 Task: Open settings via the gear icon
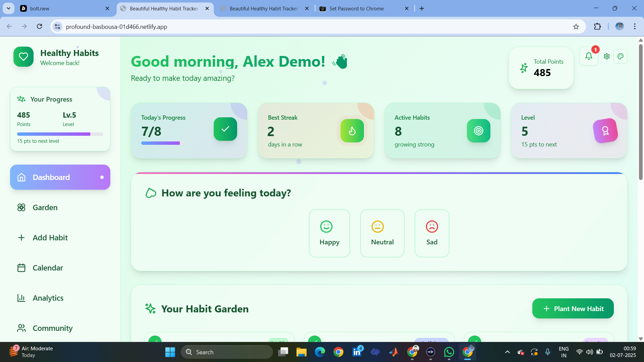(x=606, y=56)
